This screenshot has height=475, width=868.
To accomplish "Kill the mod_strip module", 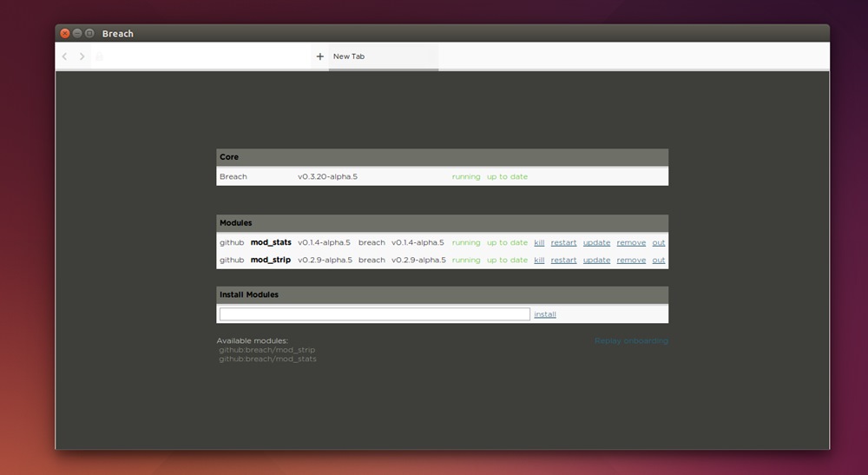I will tap(539, 261).
